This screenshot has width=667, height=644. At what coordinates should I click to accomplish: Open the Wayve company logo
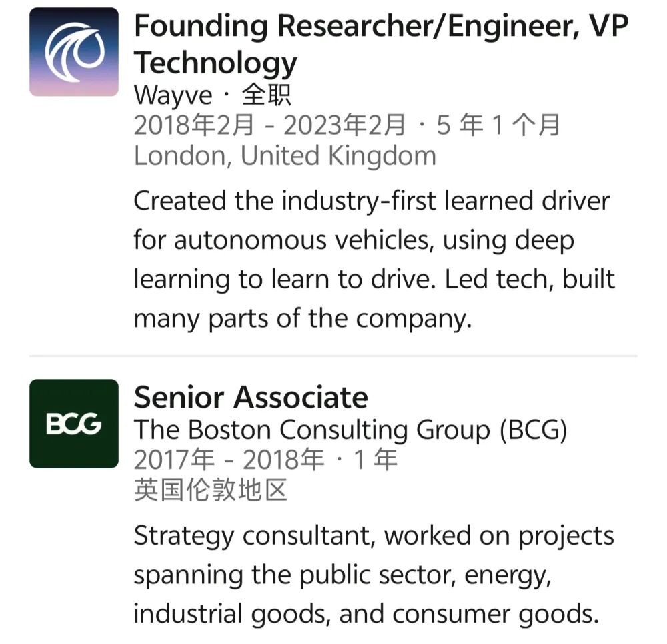point(74,52)
